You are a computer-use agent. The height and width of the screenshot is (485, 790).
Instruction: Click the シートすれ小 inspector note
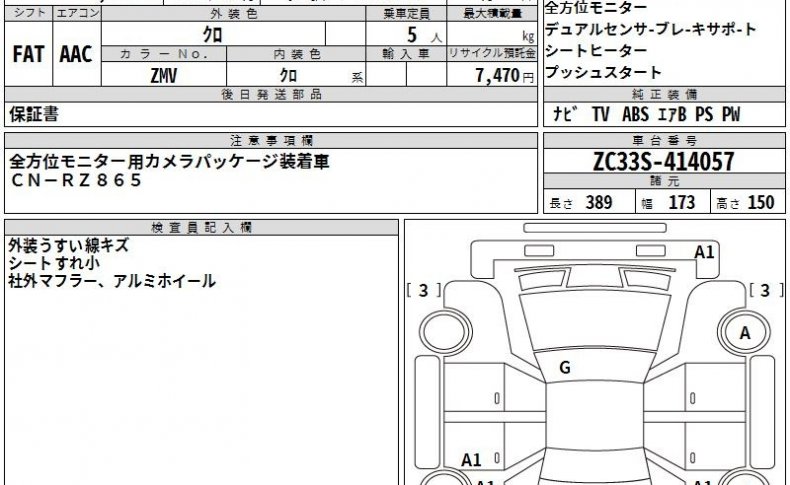click(x=54, y=263)
